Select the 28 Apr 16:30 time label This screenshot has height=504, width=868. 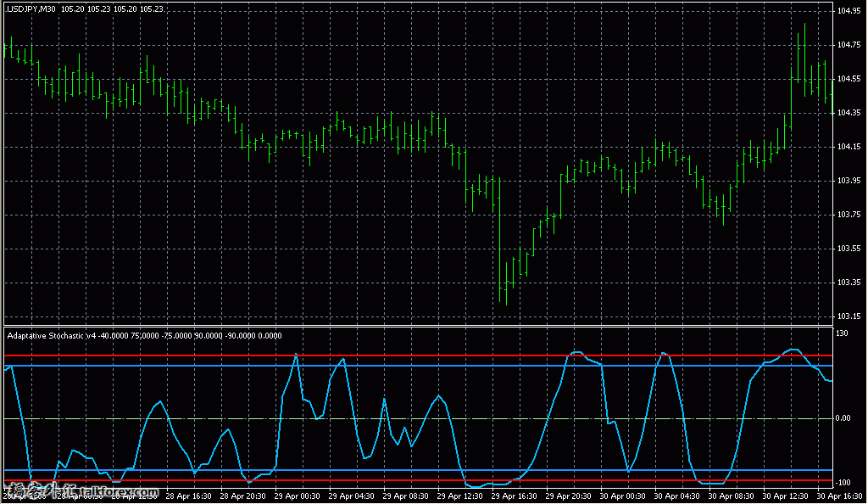tap(188, 496)
